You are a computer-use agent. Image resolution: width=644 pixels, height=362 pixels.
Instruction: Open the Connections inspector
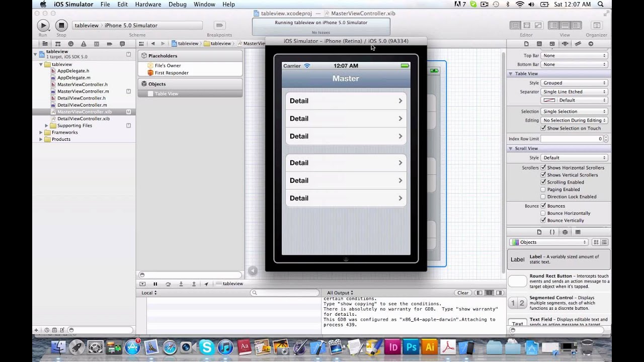tap(591, 44)
